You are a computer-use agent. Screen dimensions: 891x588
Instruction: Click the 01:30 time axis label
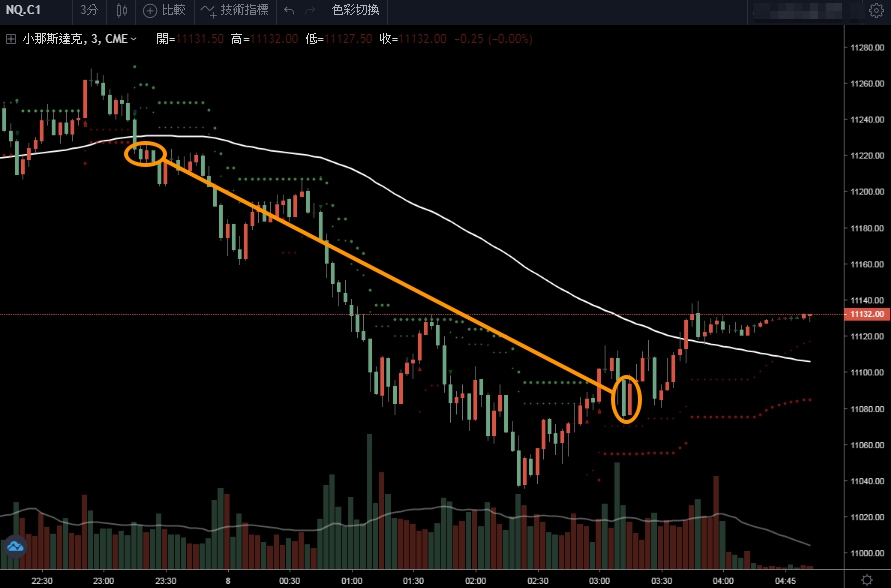click(413, 581)
